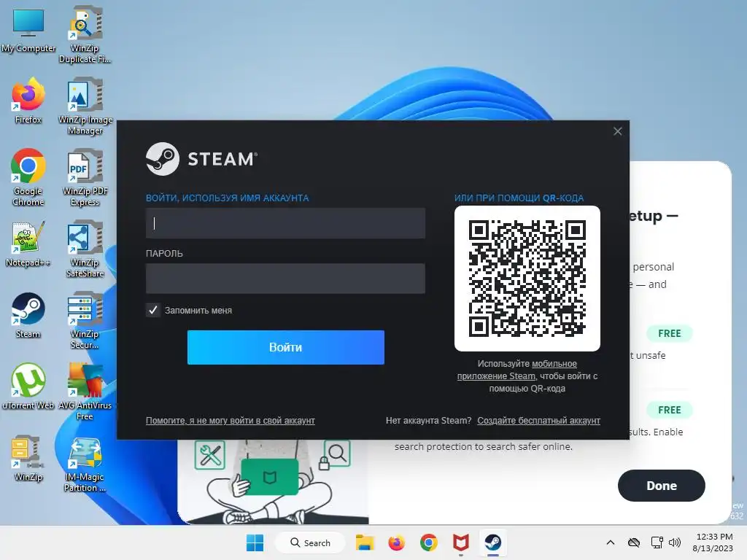Open the Windows Start menu
The height and width of the screenshot is (560, 747).
coord(255,542)
